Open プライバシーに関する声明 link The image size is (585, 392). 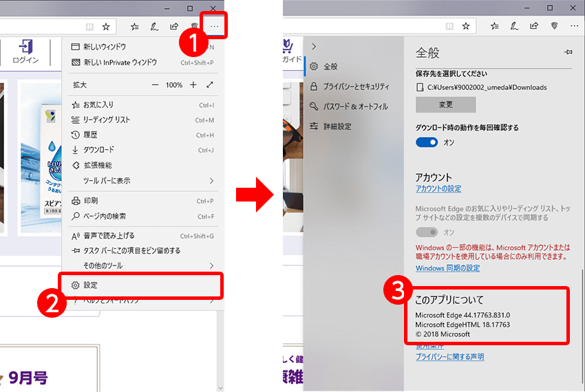[450, 357]
